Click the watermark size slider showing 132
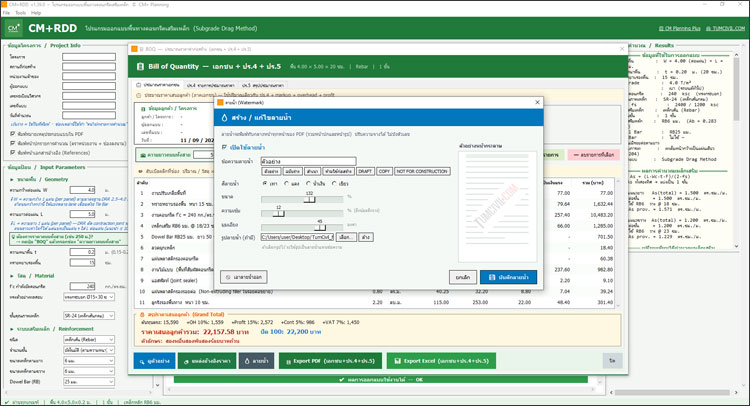The width and height of the screenshot is (750, 406). pyautogui.click(x=302, y=199)
